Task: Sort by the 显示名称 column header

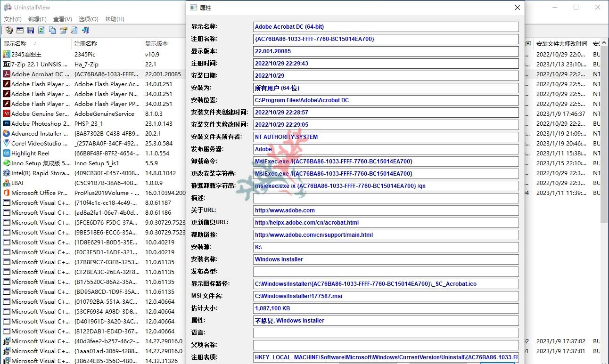Action: (36, 43)
